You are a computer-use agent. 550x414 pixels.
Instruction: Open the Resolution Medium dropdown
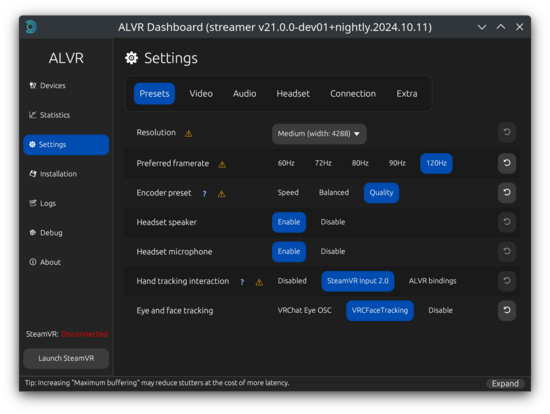(x=319, y=134)
